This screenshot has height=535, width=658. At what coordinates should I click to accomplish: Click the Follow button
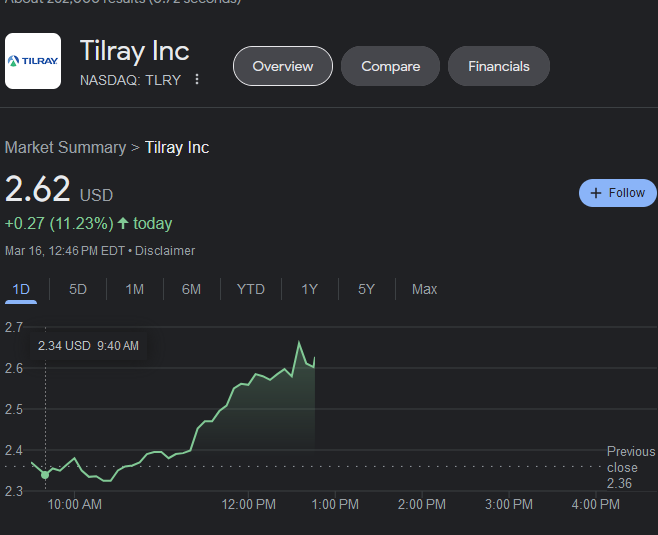click(x=618, y=193)
